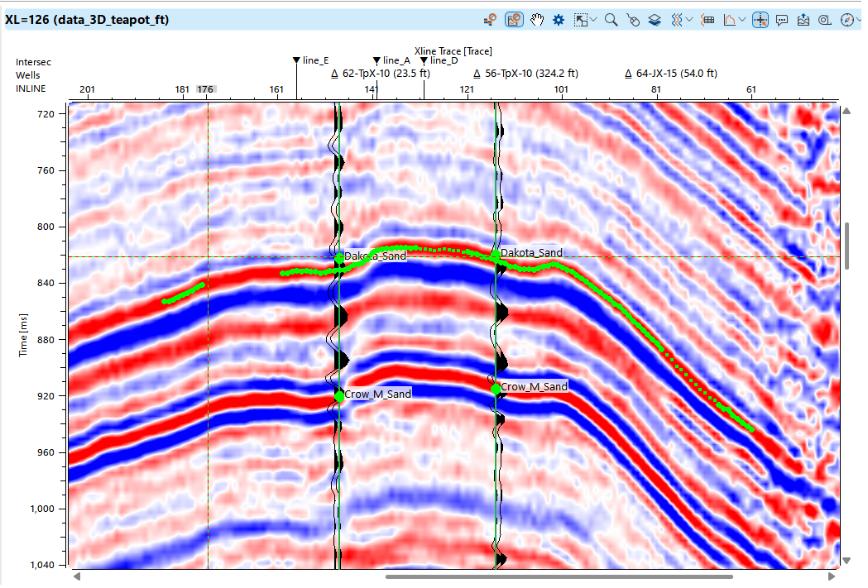Select the tape measure tool

click(824, 20)
